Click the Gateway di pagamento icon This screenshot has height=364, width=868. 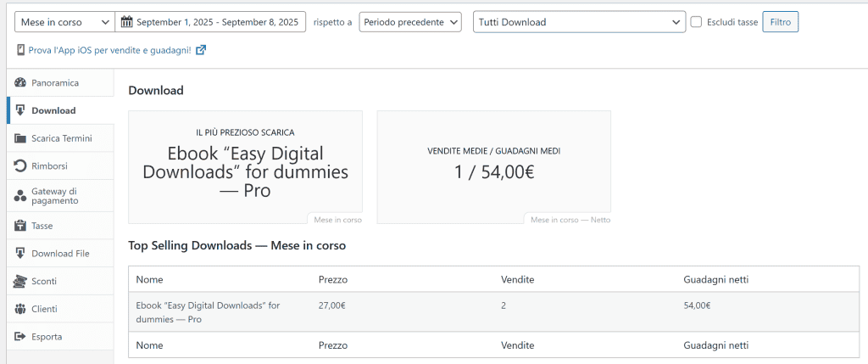[20, 196]
